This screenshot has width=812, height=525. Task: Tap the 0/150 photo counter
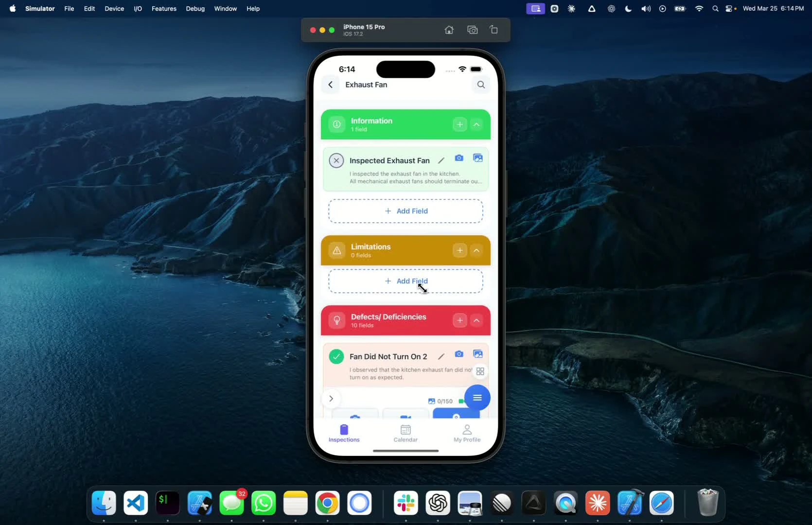pos(441,401)
